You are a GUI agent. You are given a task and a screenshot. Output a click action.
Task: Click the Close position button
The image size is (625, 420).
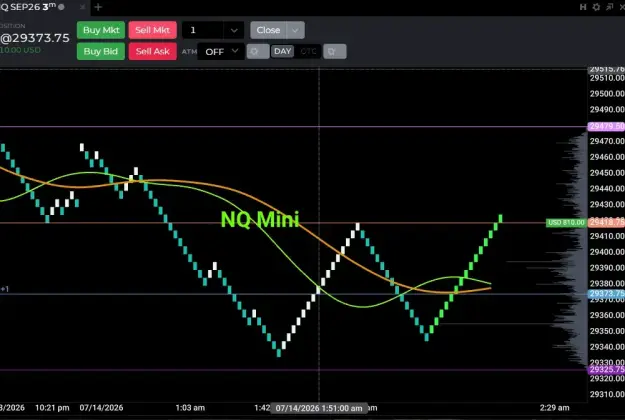click(268, 30)
